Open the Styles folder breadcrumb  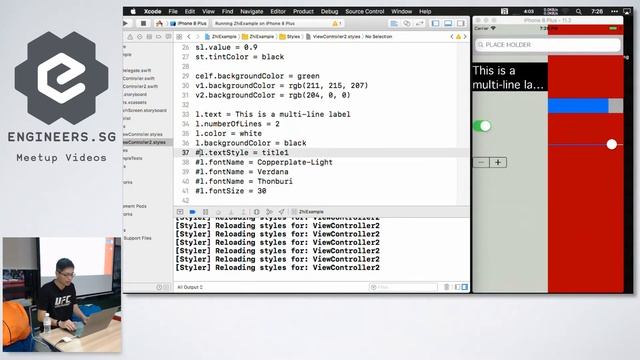[290, 37]
